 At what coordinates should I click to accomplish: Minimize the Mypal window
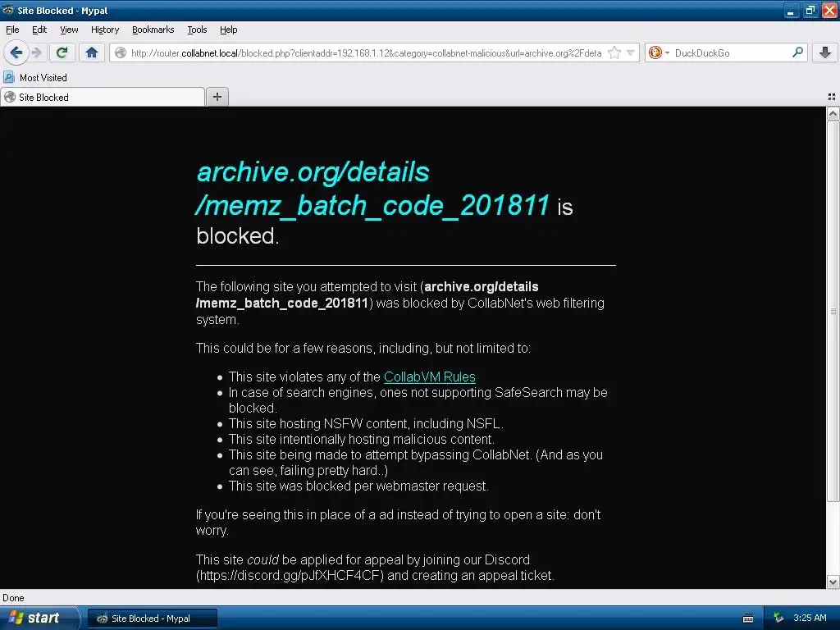792,10
